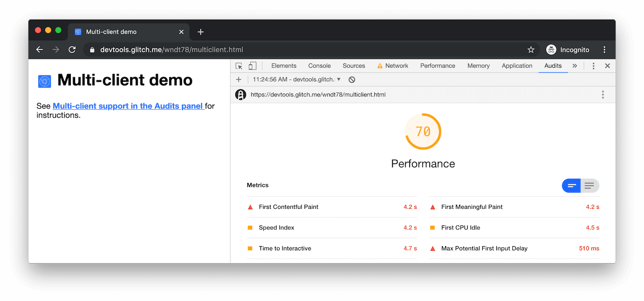This screenshot has width=644, height=301.
Task: Click the warning icon next to Network
Action: [380, 66]
